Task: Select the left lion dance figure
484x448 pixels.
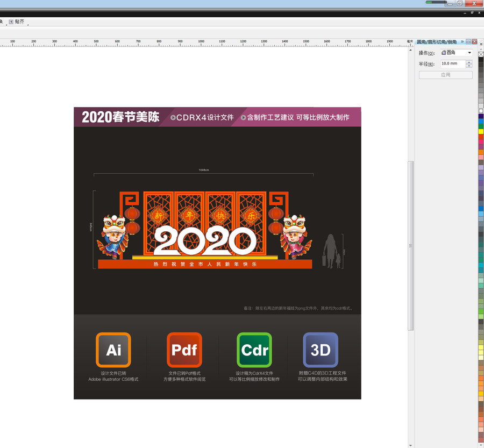Action: [x=112, y=237]
